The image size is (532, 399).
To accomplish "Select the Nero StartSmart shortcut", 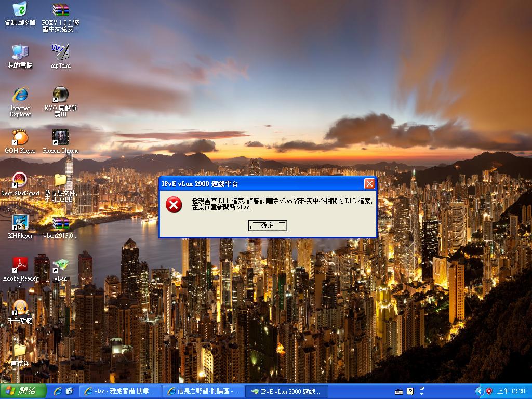I will (x=20, y=180).
